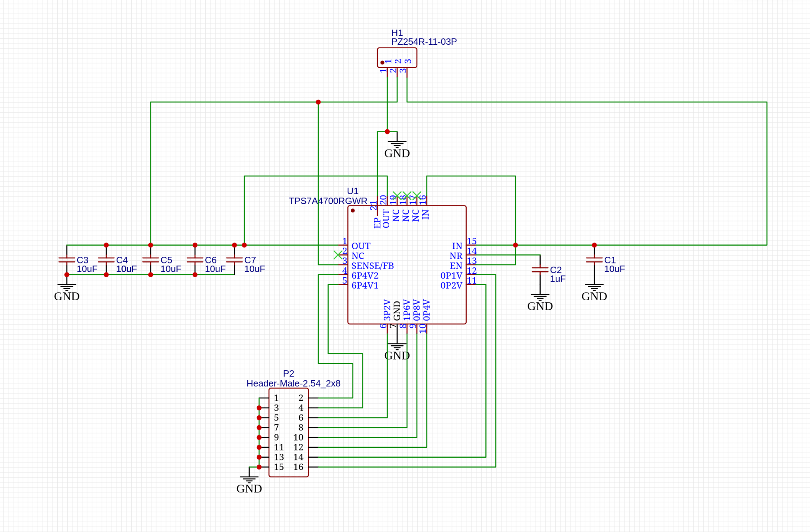This screenshot has height=532, width=810.
Task: Select the SENSE/FB pin label on U1
Action: coord(373,266)
